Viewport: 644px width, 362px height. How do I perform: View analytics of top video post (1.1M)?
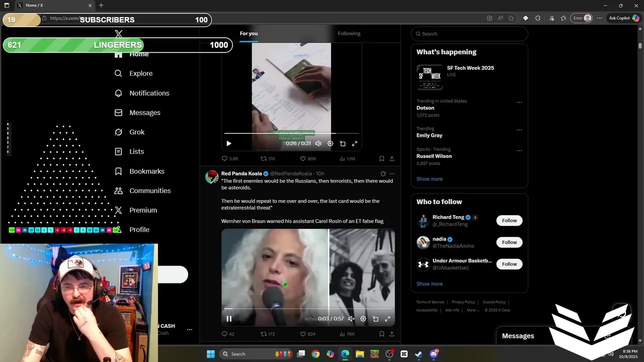(x=347, y=158)
